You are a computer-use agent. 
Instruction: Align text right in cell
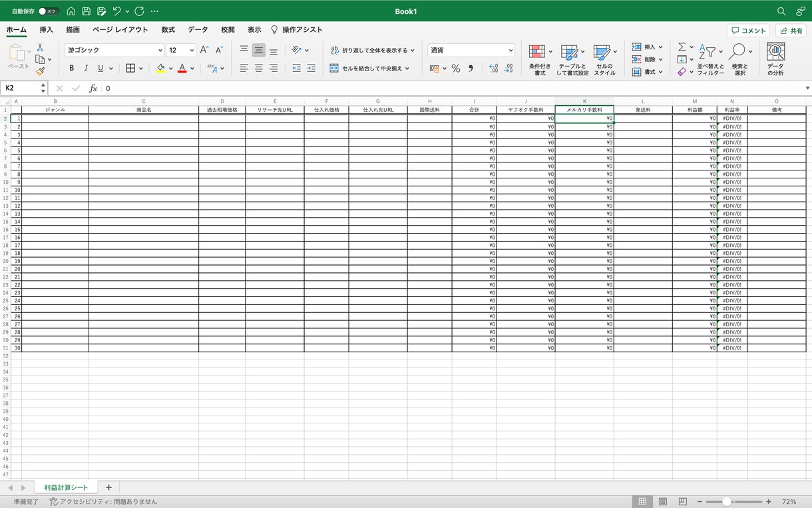pyautogui.click(x=274, y=68)
